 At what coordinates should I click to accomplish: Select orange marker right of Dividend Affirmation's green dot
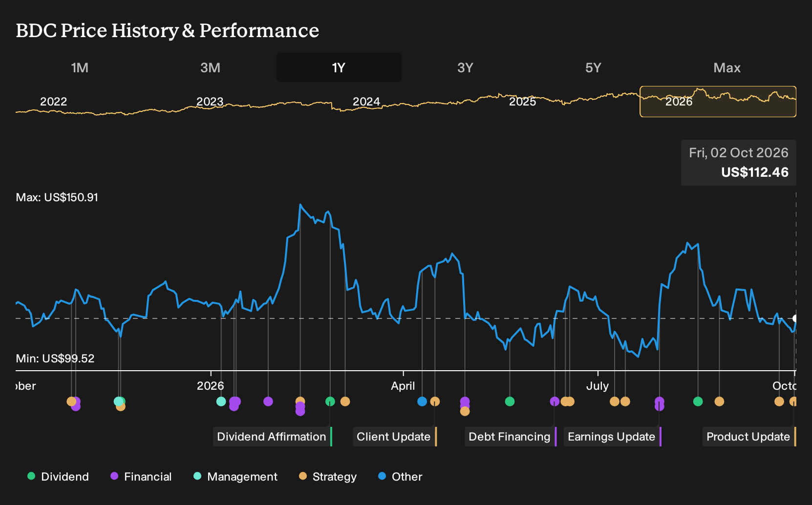click(x=345, y=401)
